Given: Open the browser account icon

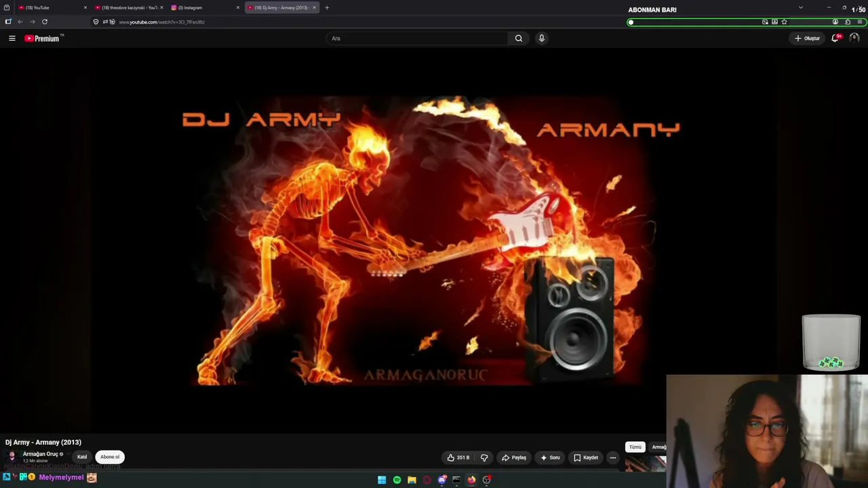Looking at the screenshot, I should [x=835, y=22].
